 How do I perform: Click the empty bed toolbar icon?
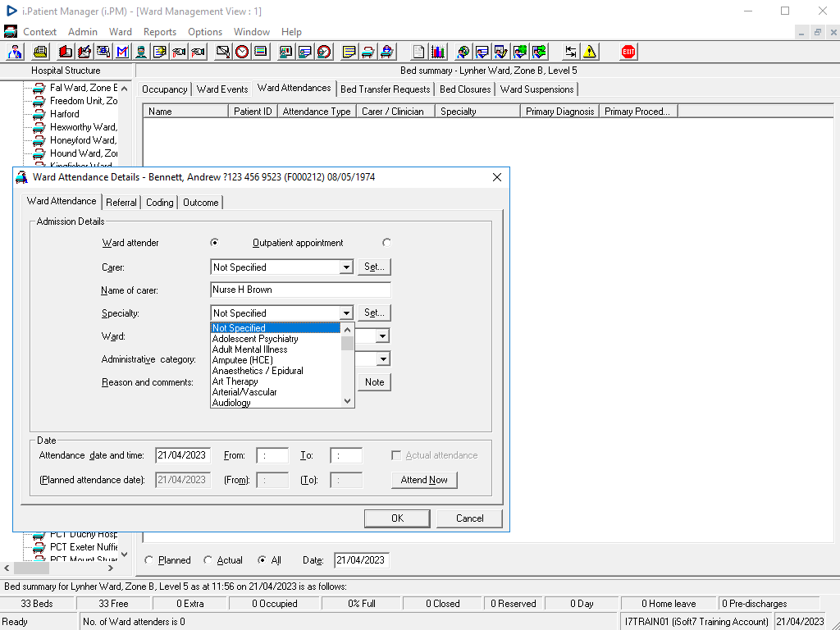(x=368, y=52)
